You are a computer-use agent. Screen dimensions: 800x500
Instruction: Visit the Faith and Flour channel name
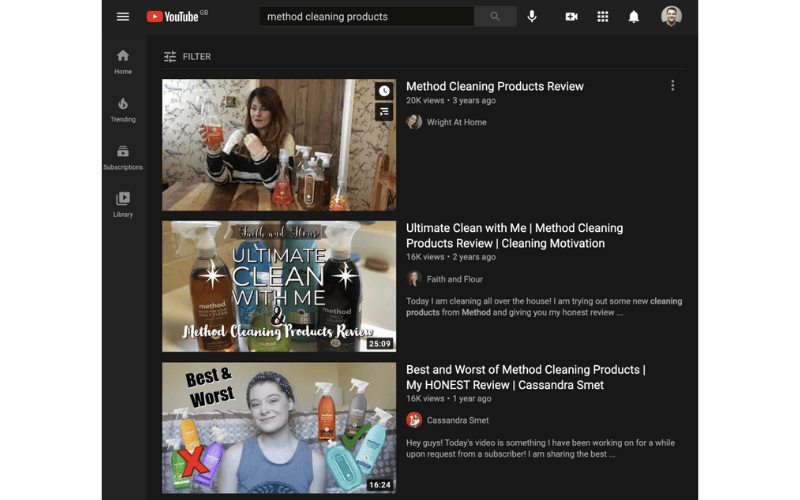tap(455, 279)
